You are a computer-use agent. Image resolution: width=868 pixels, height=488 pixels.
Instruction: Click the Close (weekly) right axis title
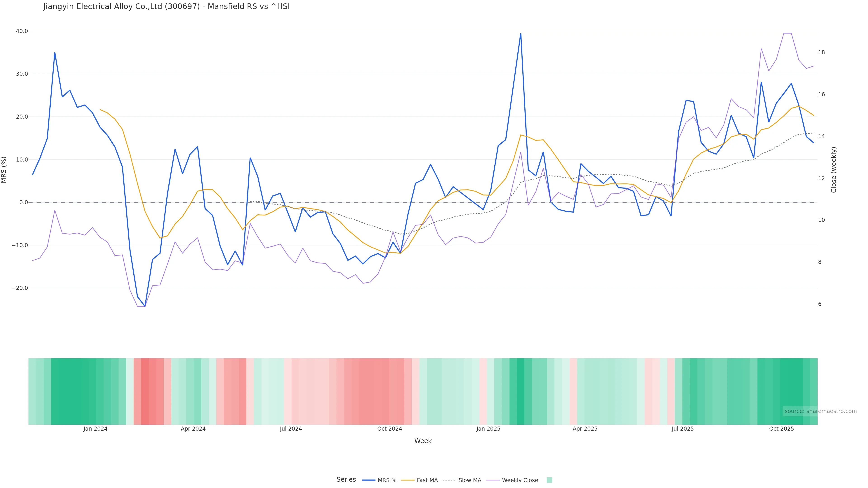(x=834, y=170)
